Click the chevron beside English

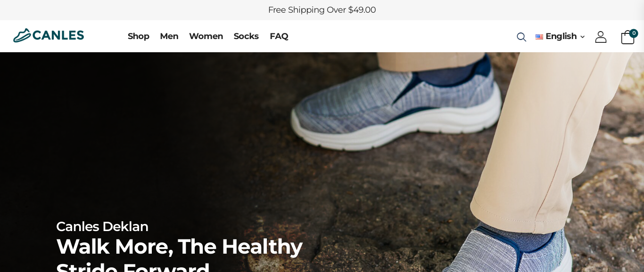[582, 37]
